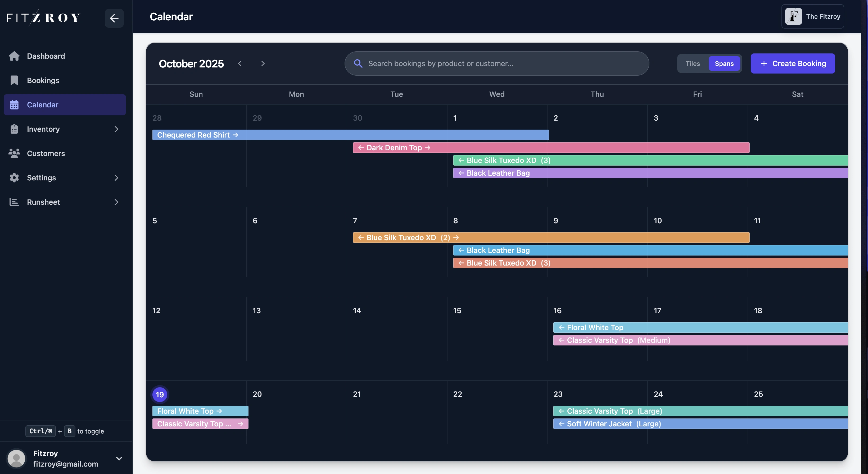
Task: Click the Inventory clipboard icon
Action: click(x=14, y=129)
